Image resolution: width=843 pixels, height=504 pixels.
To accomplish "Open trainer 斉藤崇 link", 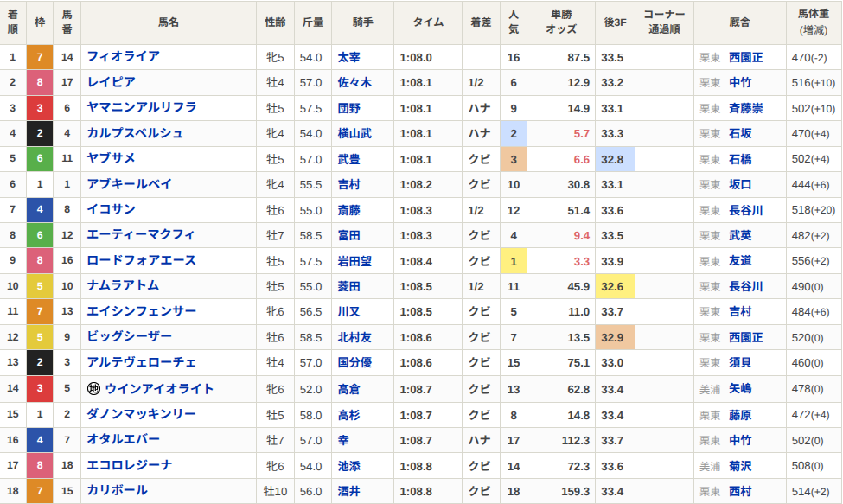I will [x=745, y=108].
